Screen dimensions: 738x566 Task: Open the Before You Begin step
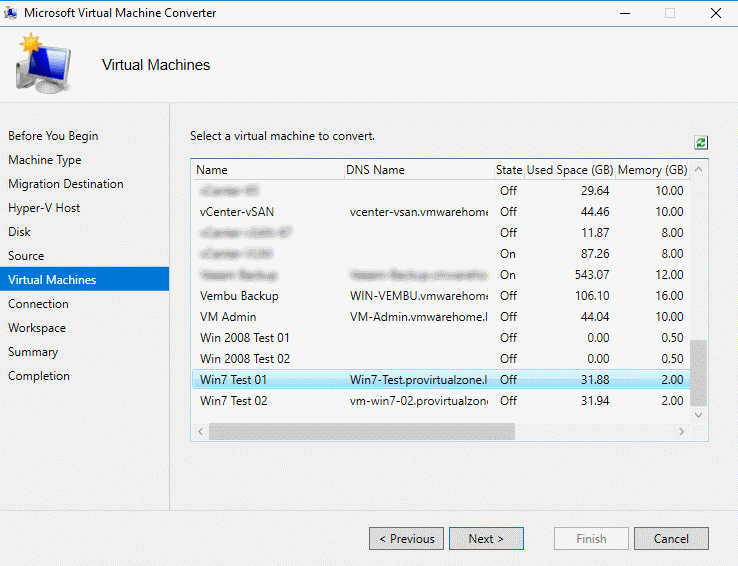(x=53, y=136)
